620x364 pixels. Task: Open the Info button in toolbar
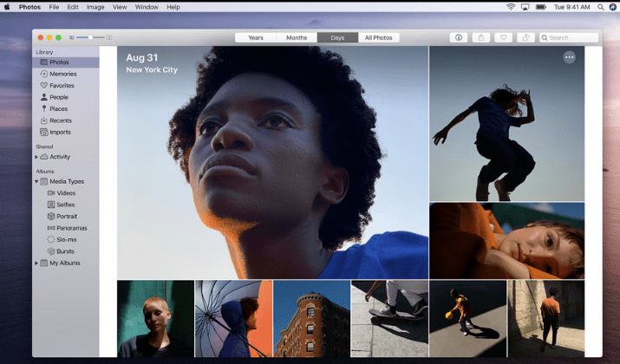click(459, 37)
